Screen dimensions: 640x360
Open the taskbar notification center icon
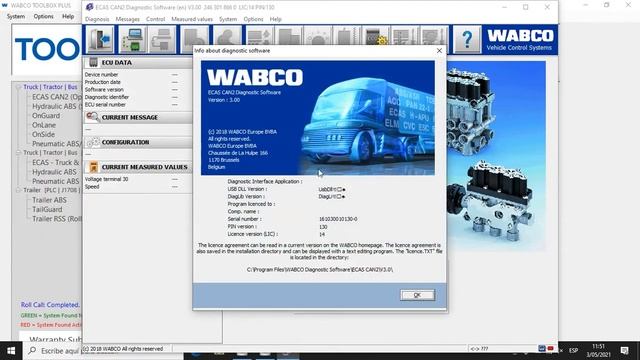pyautogui.click(x=624, y=350)
